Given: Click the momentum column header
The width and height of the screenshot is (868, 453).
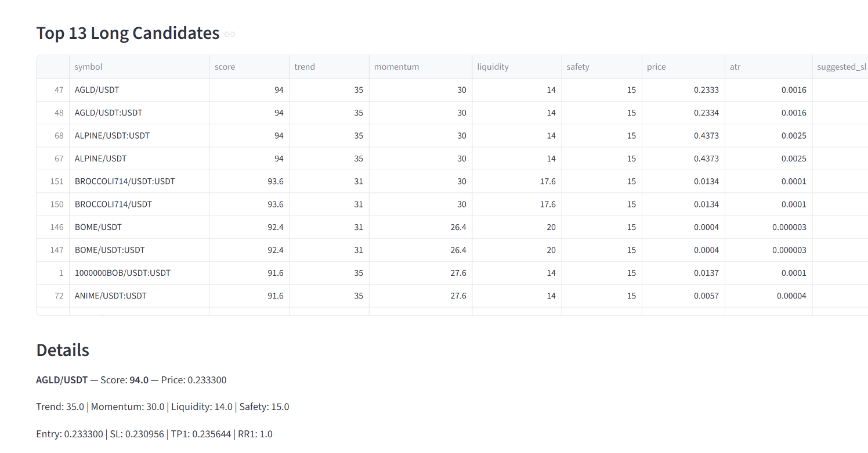Looking at the screenshot, I should pyautogui.click(x=396, y=67).
